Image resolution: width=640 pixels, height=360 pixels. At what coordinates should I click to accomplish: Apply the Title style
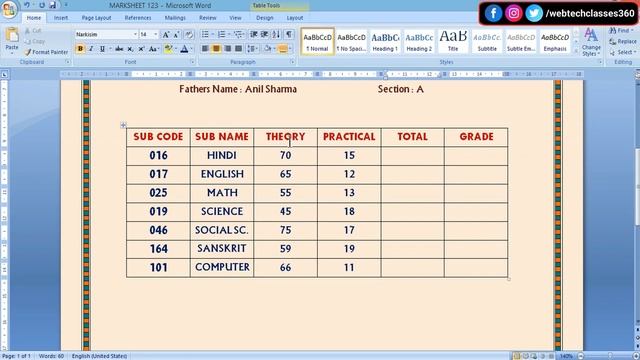click(x=453, y=41)
